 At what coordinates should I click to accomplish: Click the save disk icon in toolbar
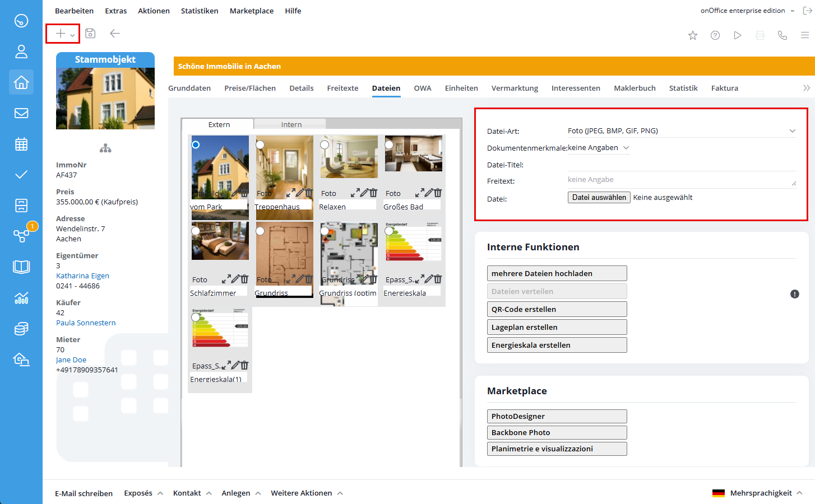(90, 34)
